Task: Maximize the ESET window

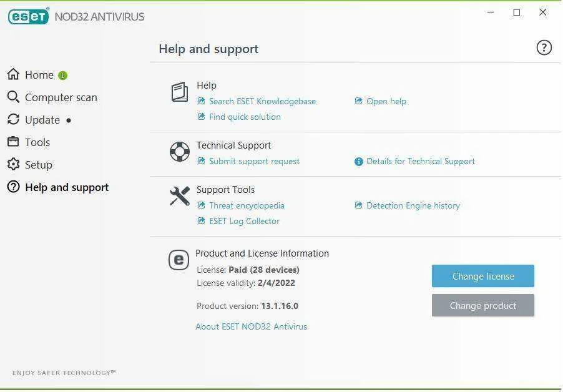Action: click(517, 12)
